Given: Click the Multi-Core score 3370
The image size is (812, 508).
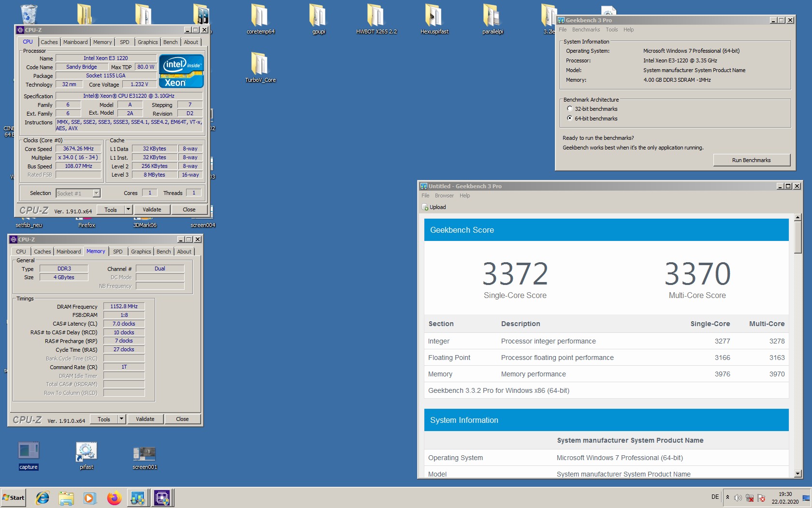Looking at the screenshot, I should 697,274.
